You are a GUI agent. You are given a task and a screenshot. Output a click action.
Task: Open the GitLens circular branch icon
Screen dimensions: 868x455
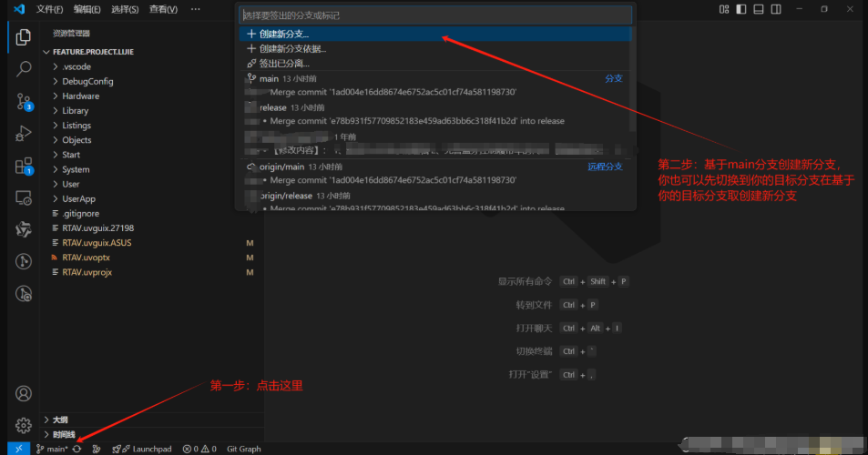24,261
